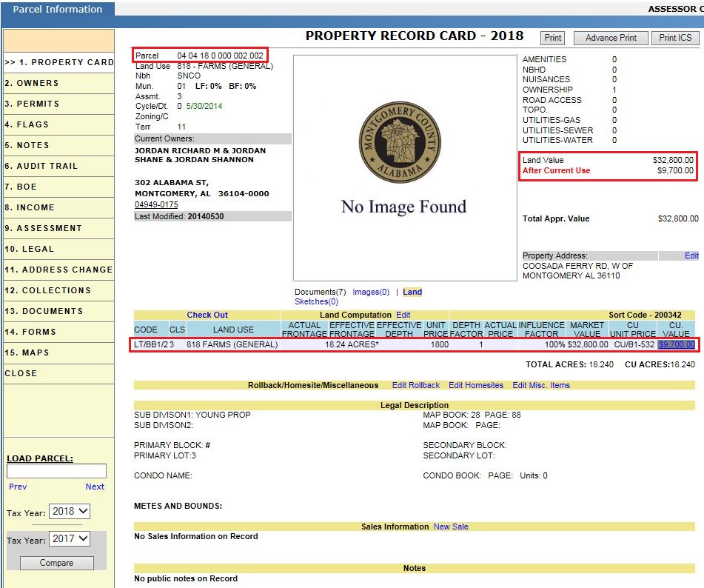Viewport: 704px width, 588px height.
Task: Open the Property Card menu item
Action: 58,62
